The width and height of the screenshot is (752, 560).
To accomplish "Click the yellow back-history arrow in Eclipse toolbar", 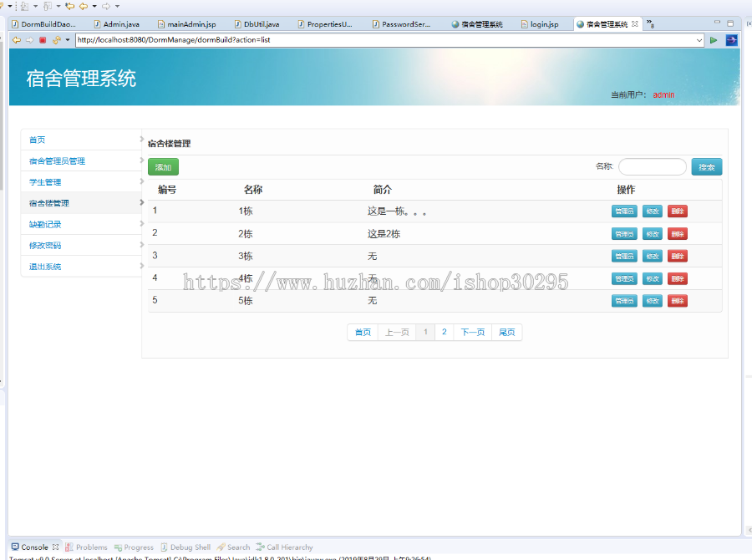I will (84, 6).
